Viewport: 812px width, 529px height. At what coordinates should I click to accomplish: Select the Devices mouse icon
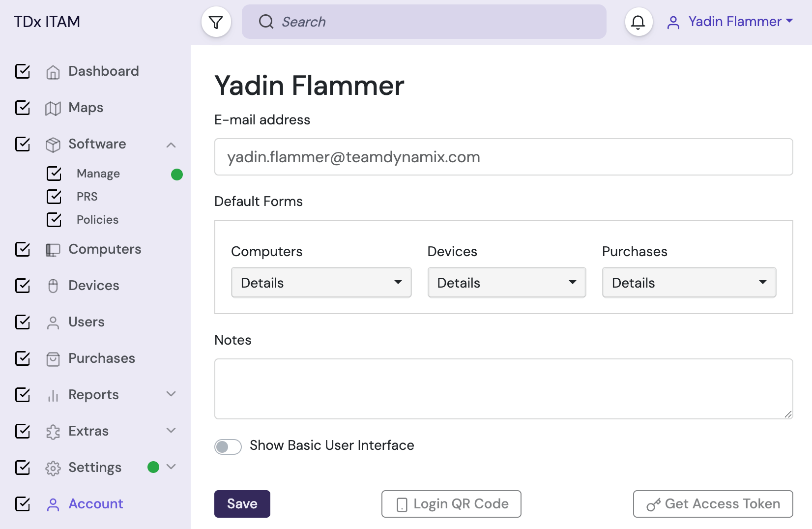tap(53, 285)
